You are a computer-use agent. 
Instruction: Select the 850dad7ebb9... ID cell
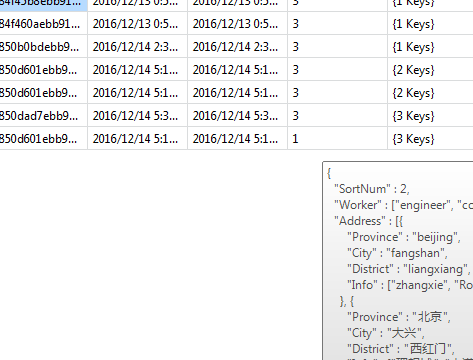click(x=43, y=116)
